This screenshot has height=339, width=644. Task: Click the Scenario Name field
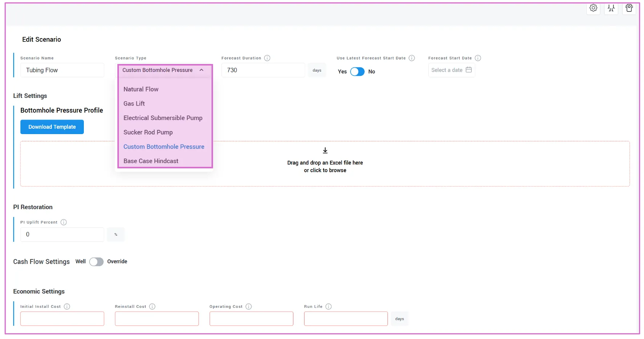pyautogui.click(x=62, y=70)
